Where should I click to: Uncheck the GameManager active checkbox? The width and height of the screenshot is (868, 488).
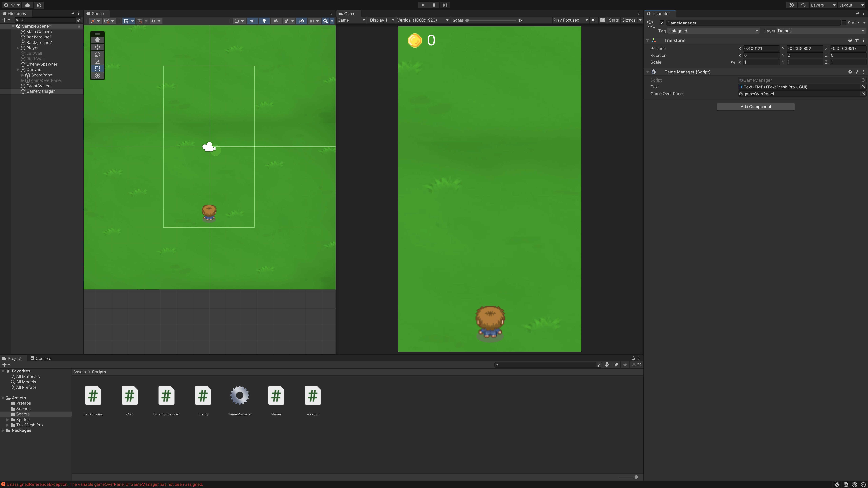[x=662, y=23]
